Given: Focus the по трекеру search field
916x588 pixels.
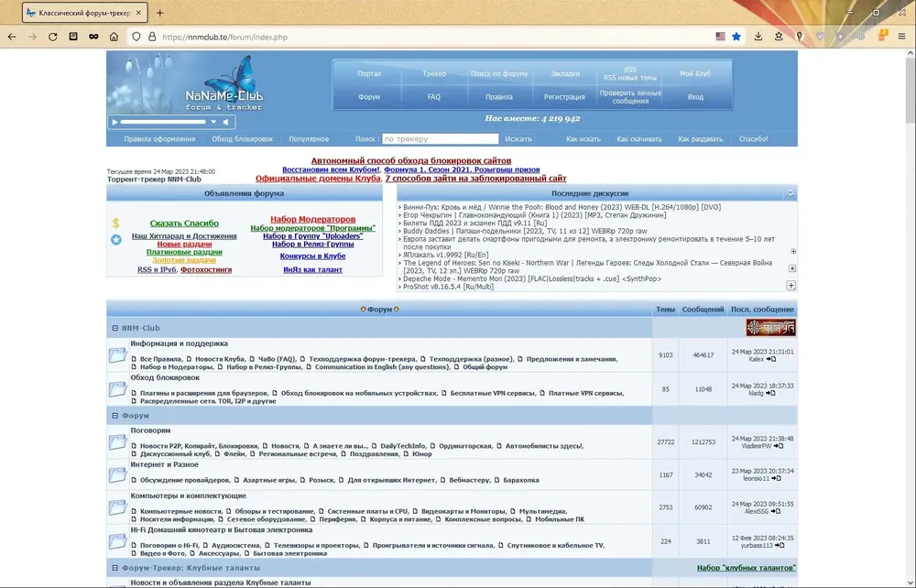Looking at the screenshot, I should 440,139.
